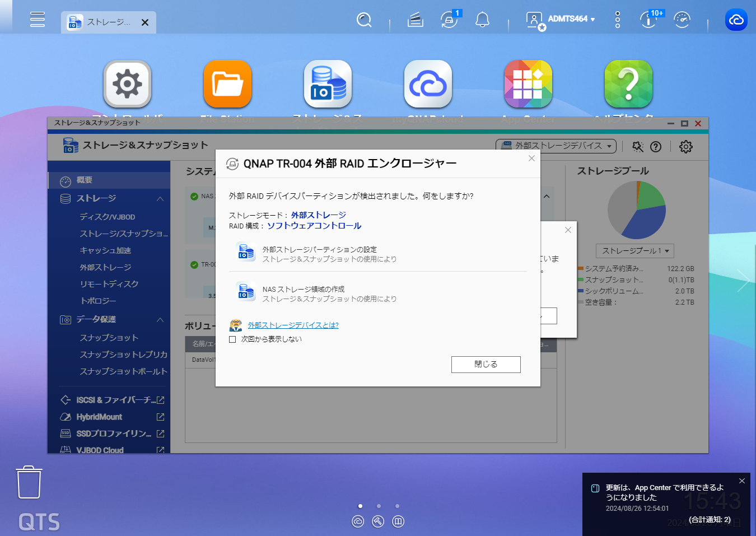Select 外部ストレージ in the sidebar

(105, 267)
